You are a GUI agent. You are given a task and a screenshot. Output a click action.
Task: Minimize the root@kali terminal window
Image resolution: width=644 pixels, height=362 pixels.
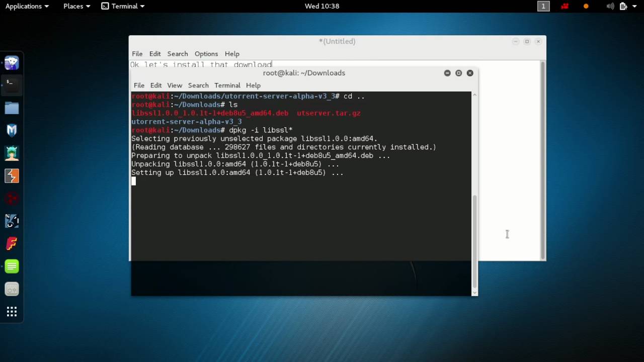(447, 73)
